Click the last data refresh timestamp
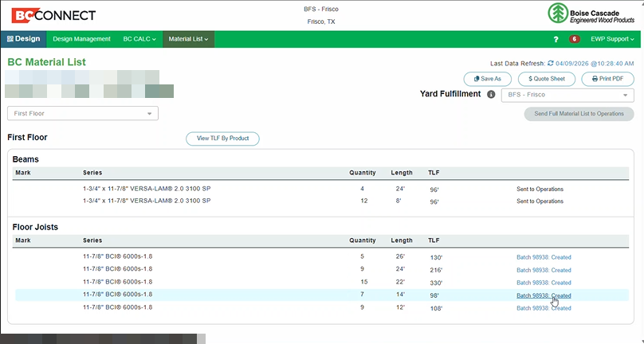Image resolution: width=644 pixels, height=344 pixels. pyautogui.click(x=595, y=64)
